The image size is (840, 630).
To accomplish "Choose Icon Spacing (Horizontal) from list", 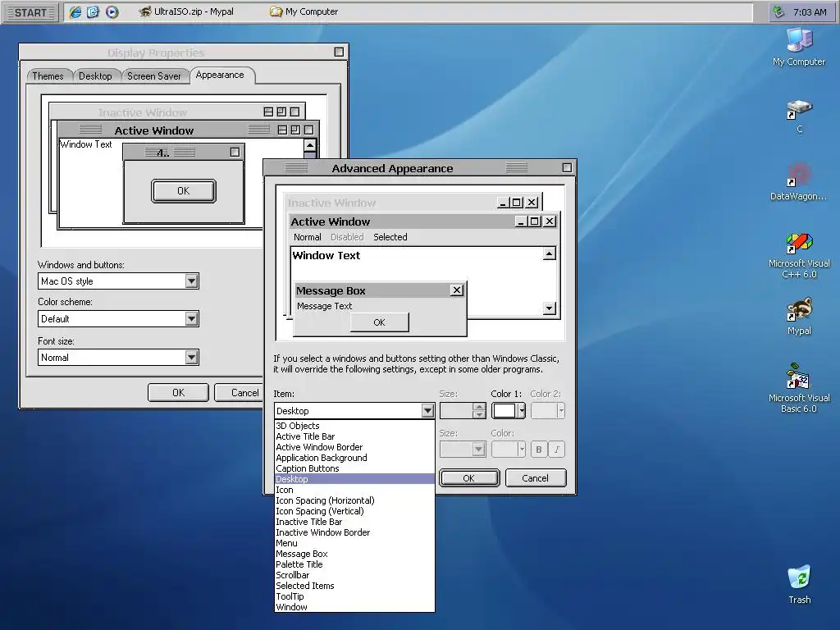I will click(354, 500).
